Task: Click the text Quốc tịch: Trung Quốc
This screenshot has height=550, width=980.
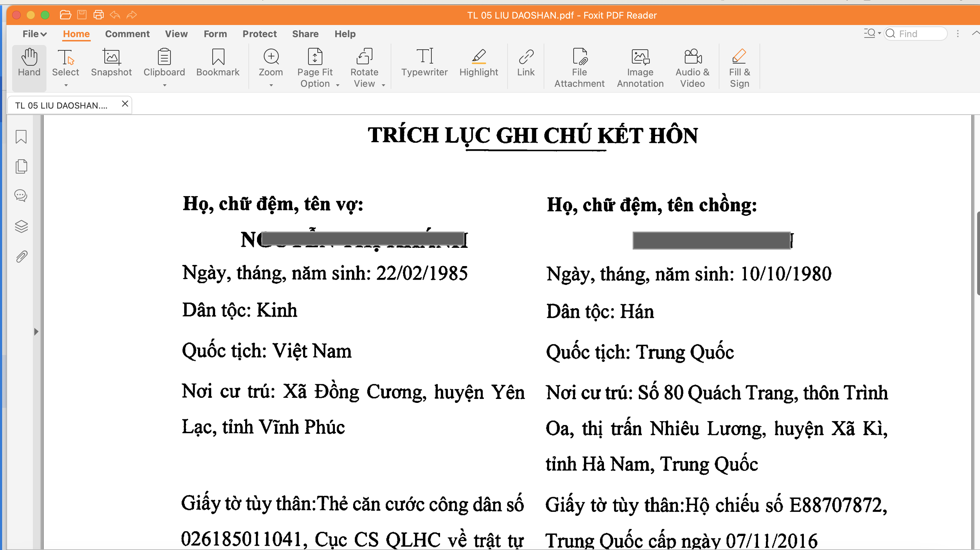Action: point(639,352)
